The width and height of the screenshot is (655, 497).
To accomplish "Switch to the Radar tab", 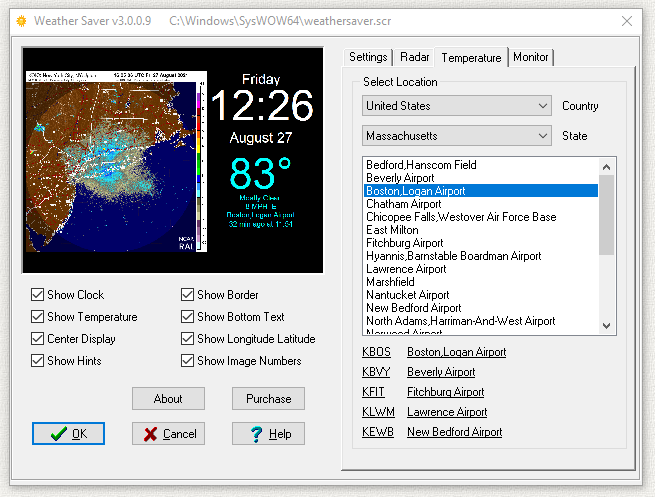I will [414, 57].
